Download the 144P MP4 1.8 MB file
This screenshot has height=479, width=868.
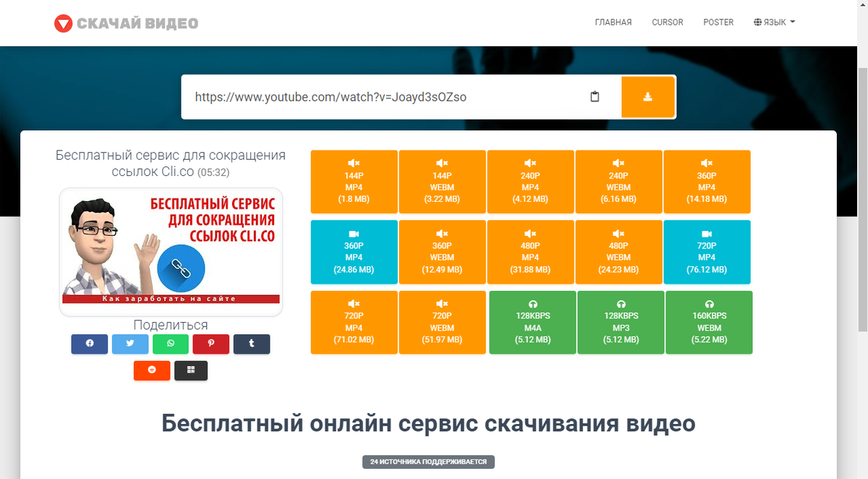(x=354, y=182)
